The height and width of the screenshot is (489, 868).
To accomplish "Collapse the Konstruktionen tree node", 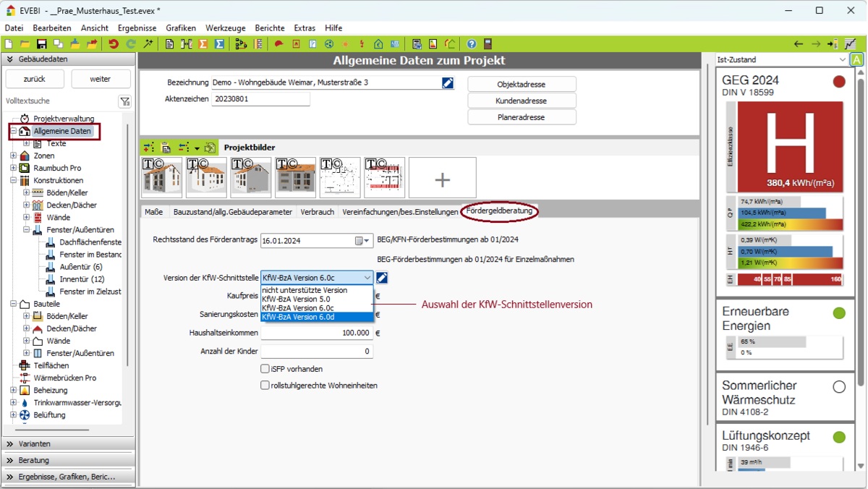I will (14, 181).
